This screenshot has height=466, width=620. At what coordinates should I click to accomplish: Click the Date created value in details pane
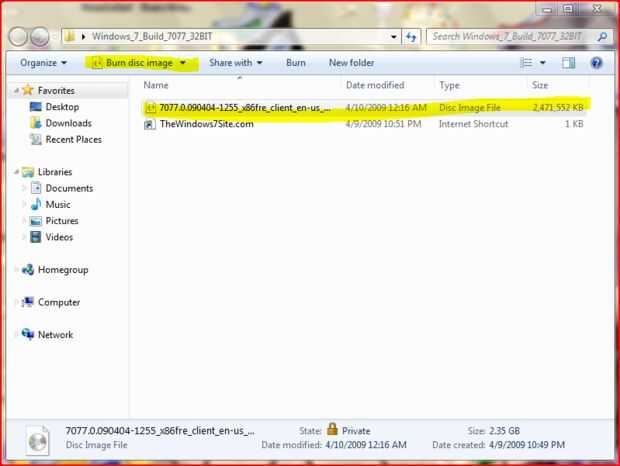click(x=527, y=445)
